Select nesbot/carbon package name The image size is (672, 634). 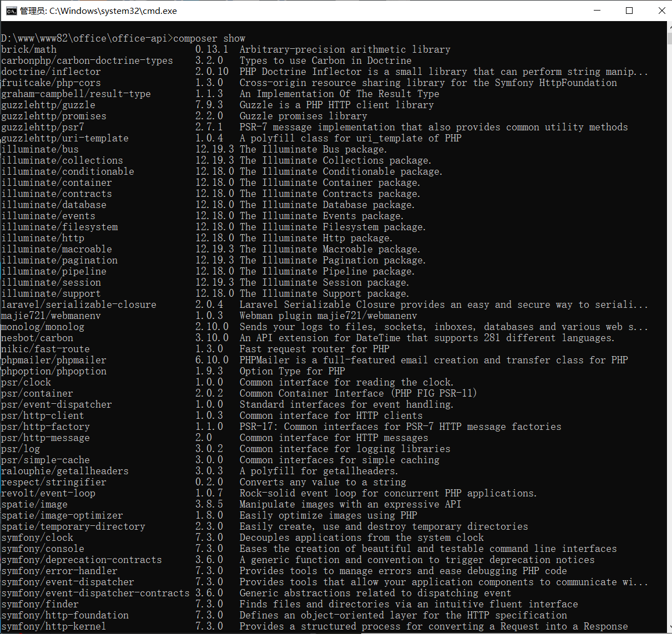click(37, 338)
